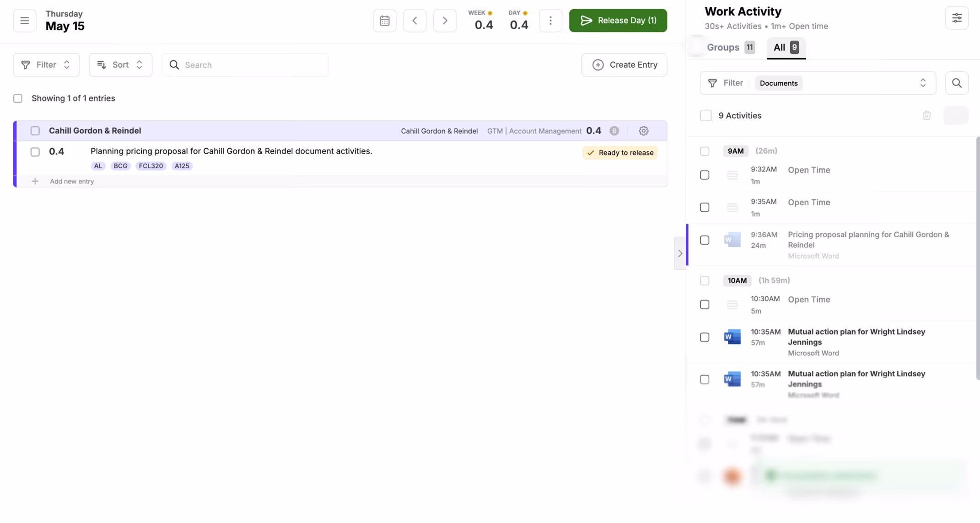This screenshot has width=980, height=523.
Task: Open the hamburger menu icon
Action: click(x=25, y=21)
